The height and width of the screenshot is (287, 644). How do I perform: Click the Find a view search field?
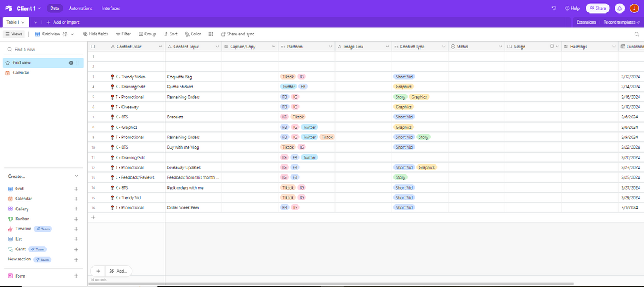pyautogui.click(x=43, y=50)
